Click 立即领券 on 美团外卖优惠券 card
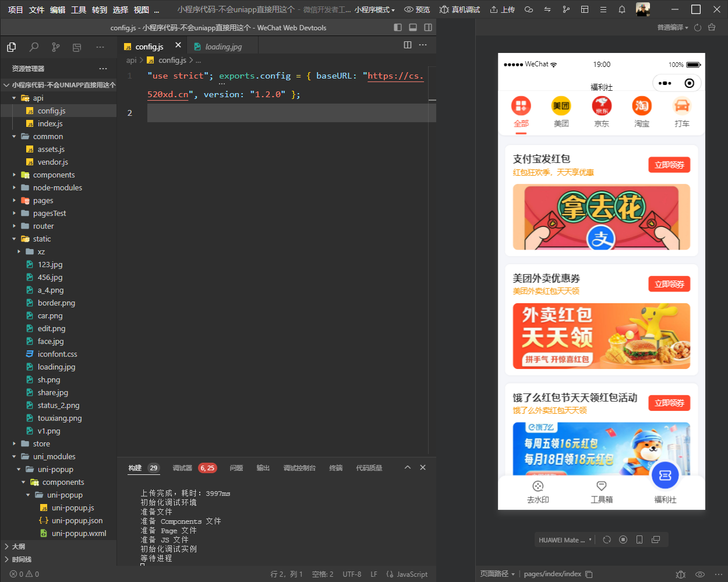 [x=669, y=284]
